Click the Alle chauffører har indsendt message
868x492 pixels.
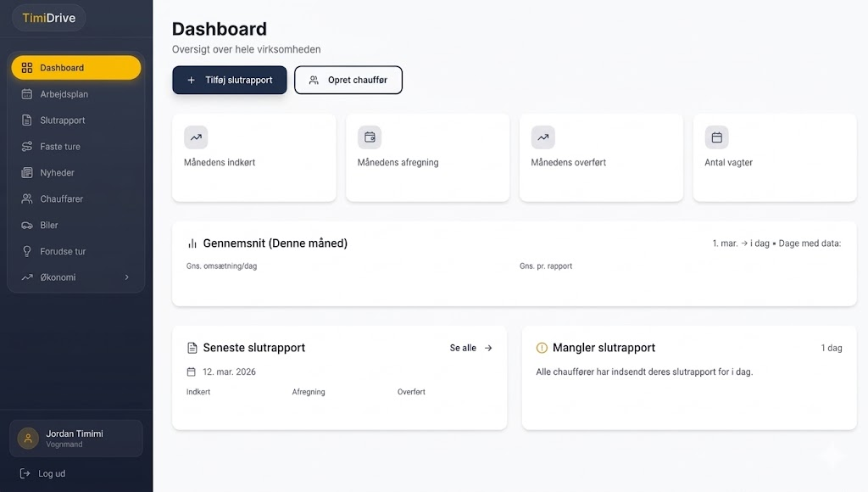point(644,372)
